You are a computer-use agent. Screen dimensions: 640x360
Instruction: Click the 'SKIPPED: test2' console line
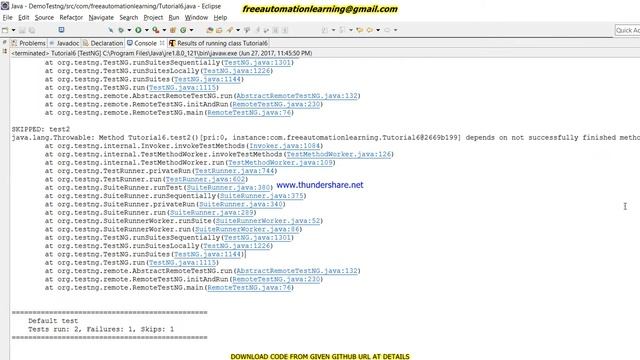click(x=41, y=129)
